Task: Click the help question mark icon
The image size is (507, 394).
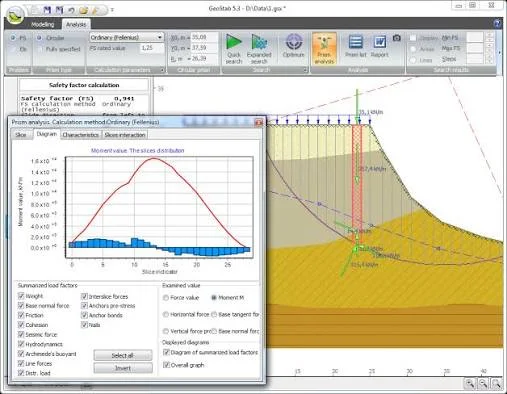Action: click(x=497, y=24)
